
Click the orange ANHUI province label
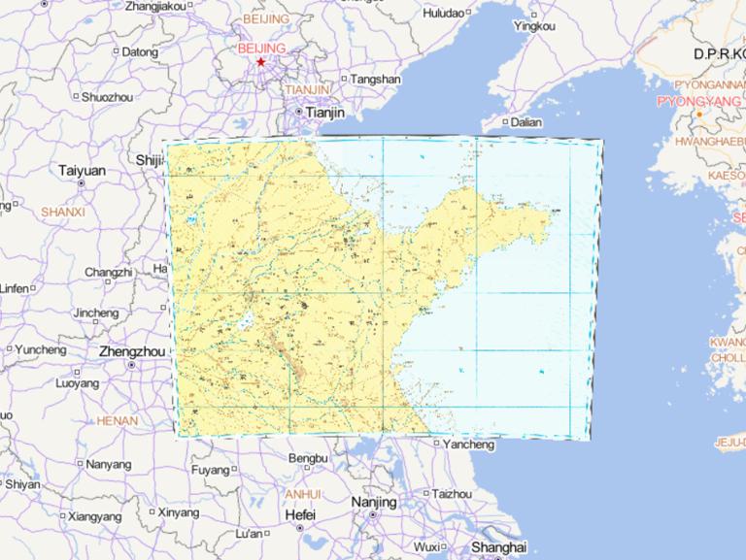pyautogui.click(x=303, y=494)
